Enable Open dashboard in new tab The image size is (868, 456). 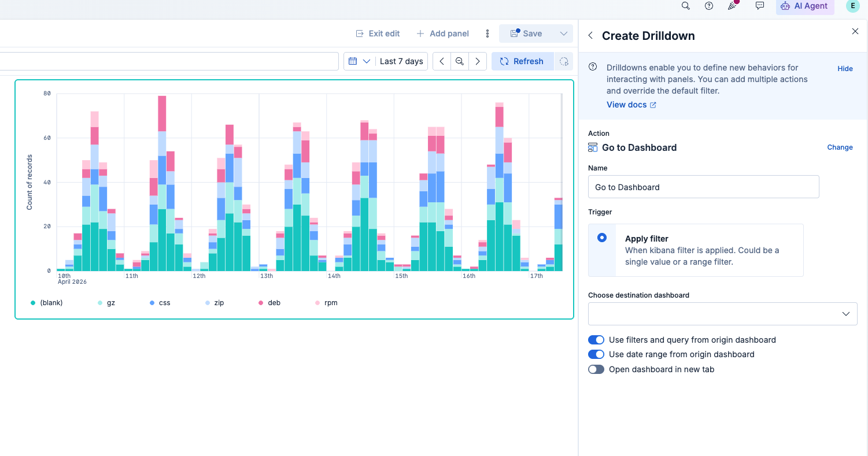(596, 369)
